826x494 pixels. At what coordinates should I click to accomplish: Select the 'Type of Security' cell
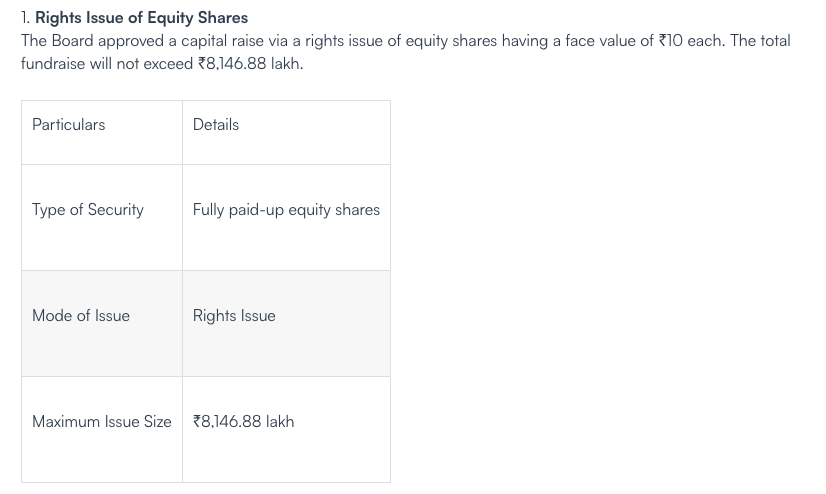[102, 218]
